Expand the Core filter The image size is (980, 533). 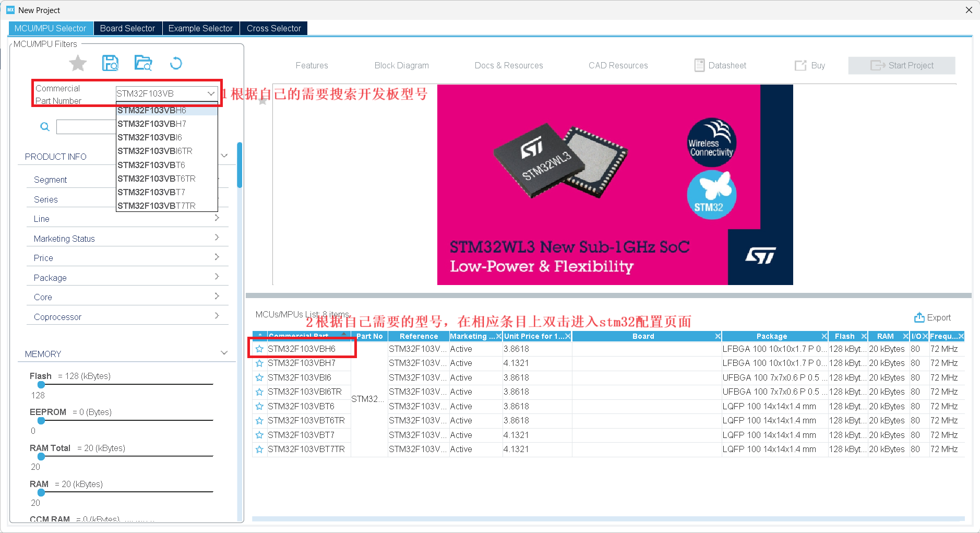[217, 296]
